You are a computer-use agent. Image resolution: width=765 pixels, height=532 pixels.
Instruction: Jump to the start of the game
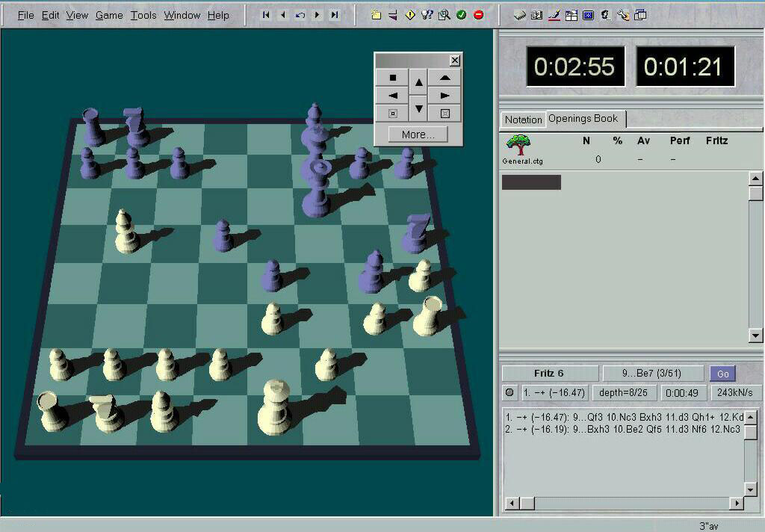(x=266, y=15)
